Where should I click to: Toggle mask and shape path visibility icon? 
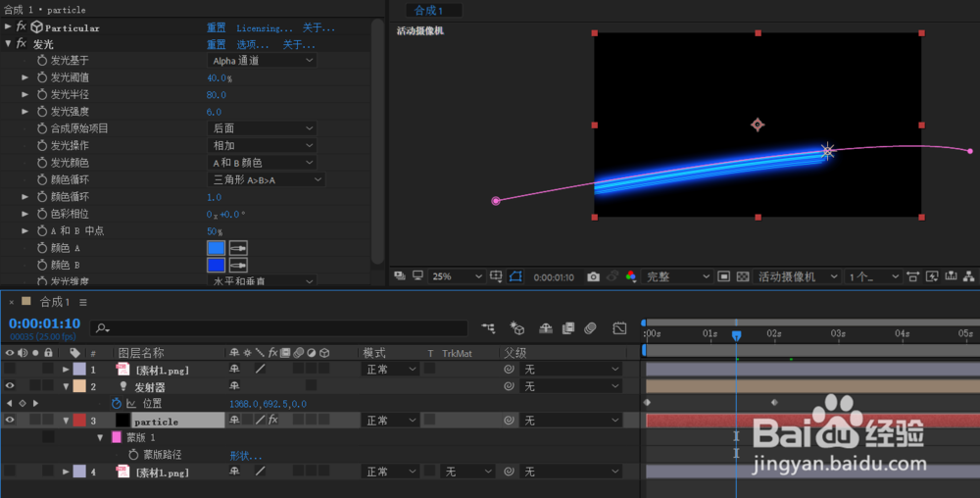(x=515, y=276)
